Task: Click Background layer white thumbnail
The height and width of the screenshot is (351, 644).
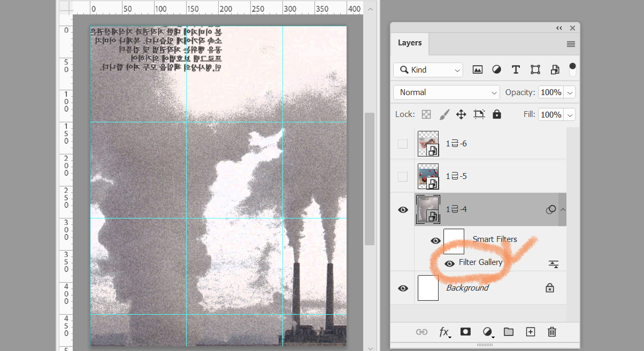Action: pyautogui.click(x=428, y=288)
